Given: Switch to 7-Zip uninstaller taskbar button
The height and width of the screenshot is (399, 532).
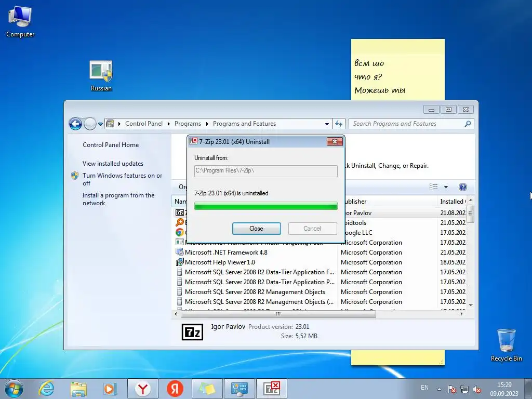Looking at the screenshot, I should (x=271, y=389).
